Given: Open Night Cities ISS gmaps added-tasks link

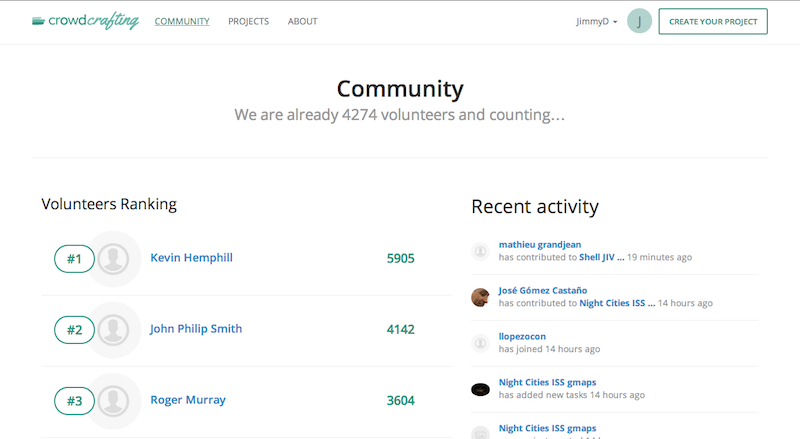Looking at the screenshot, I should (x=547, y=382).
